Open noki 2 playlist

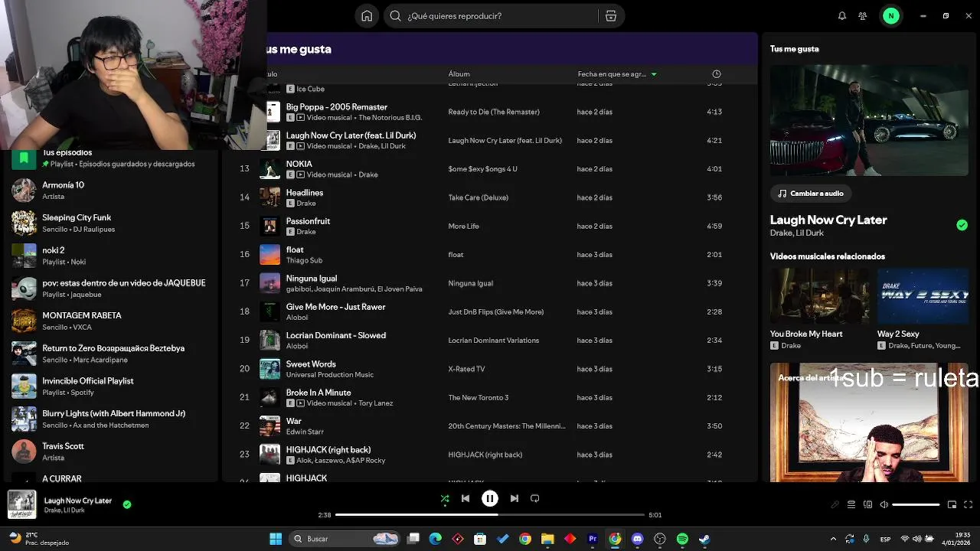coord(111,256)
